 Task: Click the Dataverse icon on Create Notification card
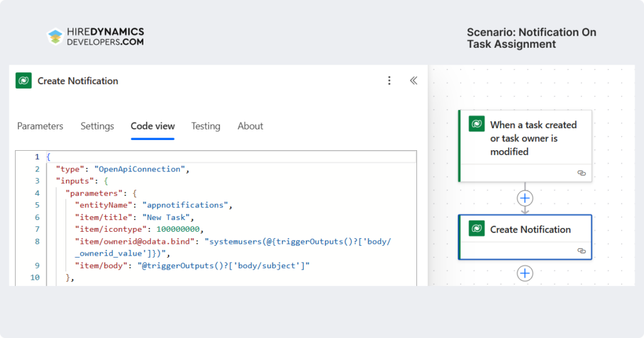[x=477, y=229]
